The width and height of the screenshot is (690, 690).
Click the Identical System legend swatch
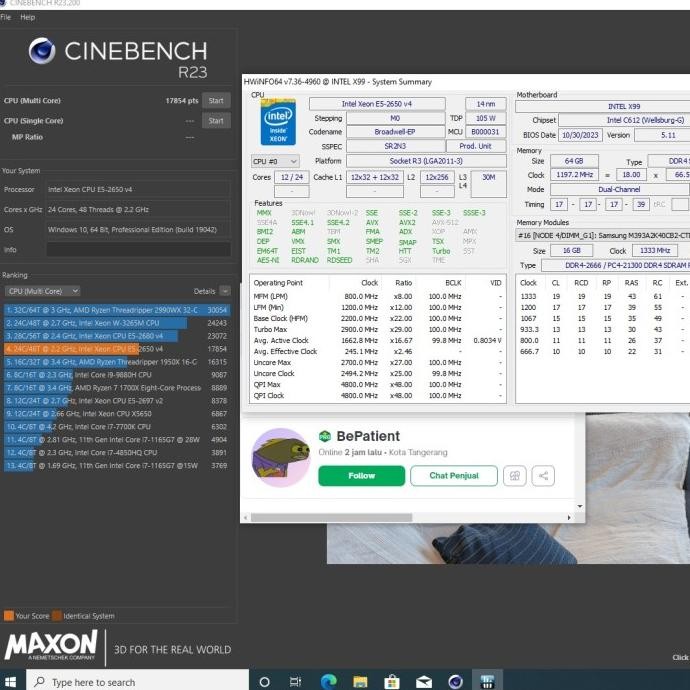[57, 616]
